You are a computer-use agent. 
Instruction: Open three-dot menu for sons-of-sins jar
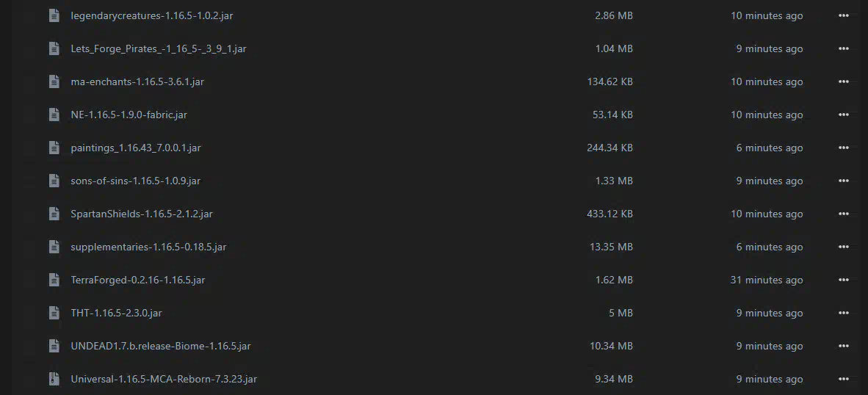[x=843, y=181]
